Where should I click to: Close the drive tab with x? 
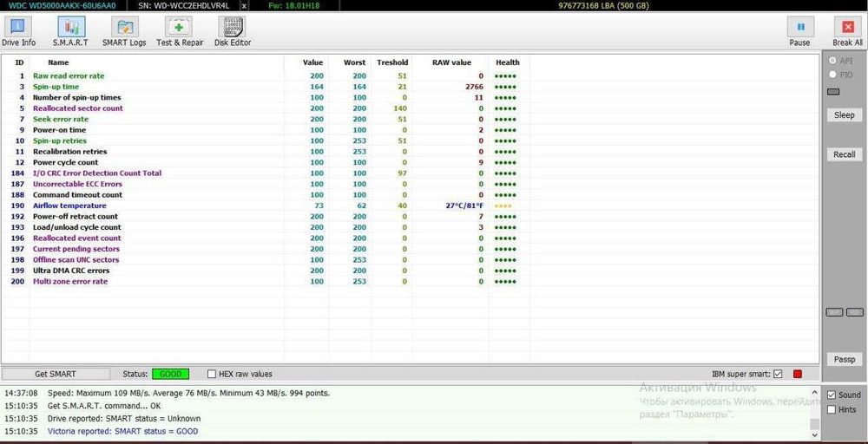(x=244, y=5)
